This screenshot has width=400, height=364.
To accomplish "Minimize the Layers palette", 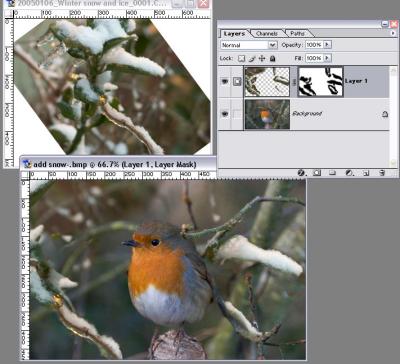I will tap(385, 24).
